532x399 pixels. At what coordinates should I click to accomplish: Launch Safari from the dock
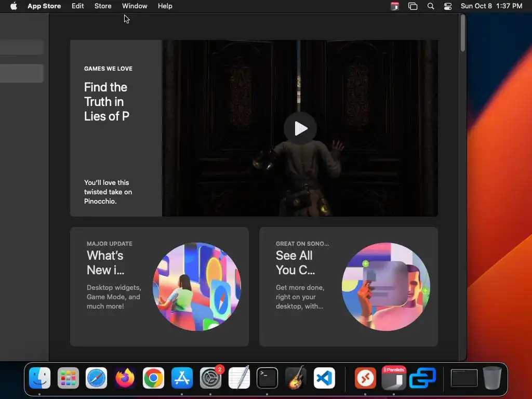coord(96,378)
